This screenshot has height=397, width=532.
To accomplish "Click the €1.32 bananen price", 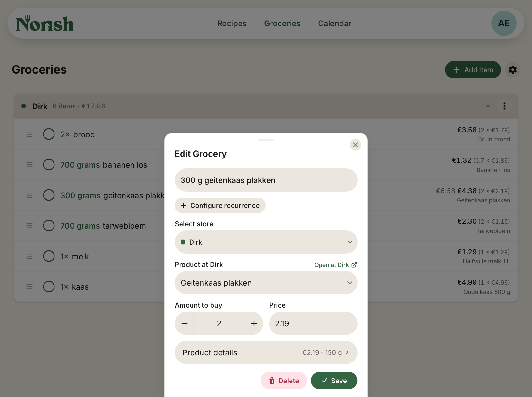I will (461, 160).
